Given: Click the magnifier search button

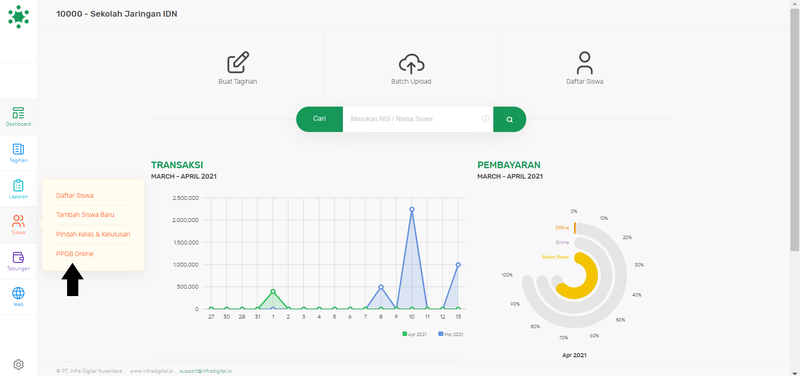Looking at the screenshot, I should coord(509,119).
